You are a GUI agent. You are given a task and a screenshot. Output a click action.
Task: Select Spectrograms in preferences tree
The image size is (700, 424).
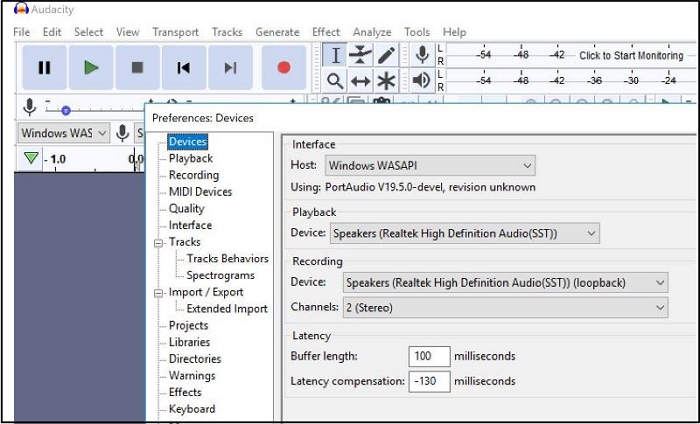point(221,275)
